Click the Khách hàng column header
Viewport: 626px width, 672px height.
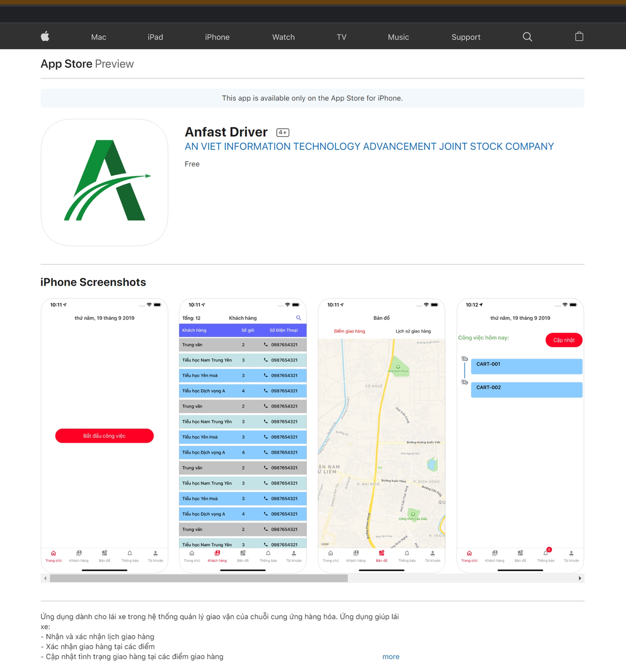[x=194, y=330]
